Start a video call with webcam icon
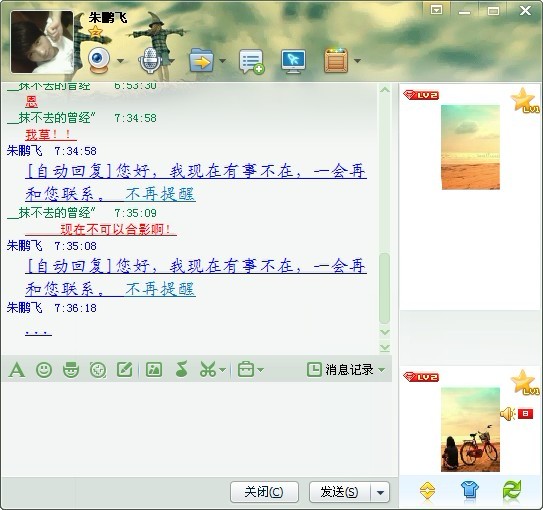The height and width of the screenshot is (510, 543). point(99,60)
